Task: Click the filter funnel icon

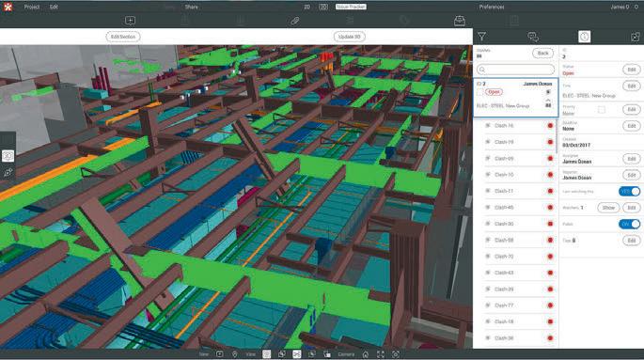Action: (x=481, y=37)
